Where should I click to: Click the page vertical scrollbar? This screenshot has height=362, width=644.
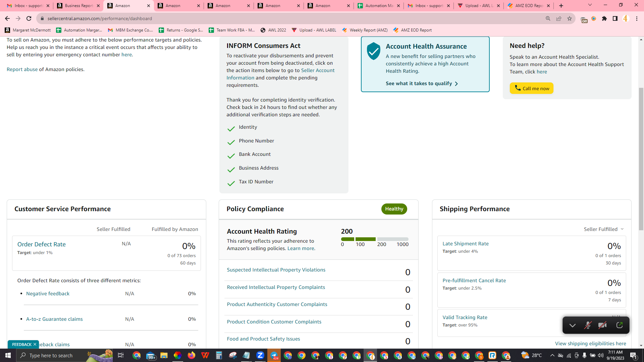(641, 159)
